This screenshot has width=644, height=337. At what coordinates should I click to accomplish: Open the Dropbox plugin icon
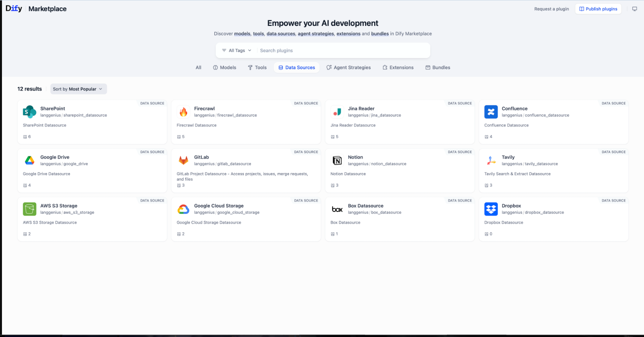[491, 209]
